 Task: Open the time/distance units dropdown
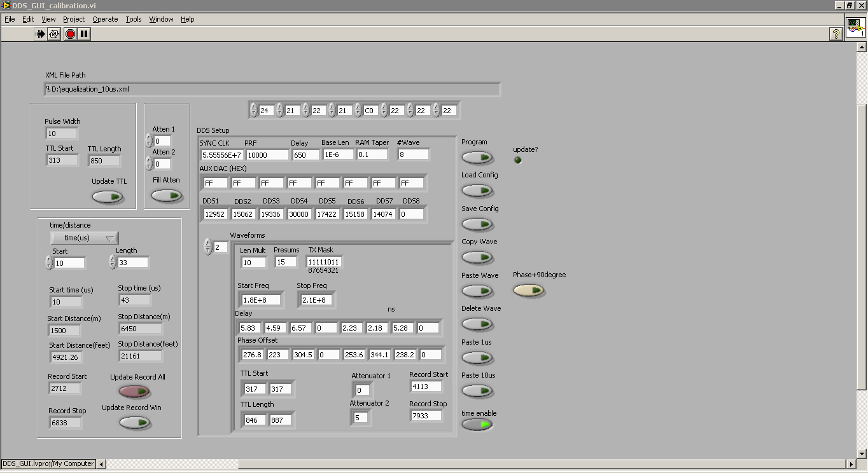coord(85,238)
